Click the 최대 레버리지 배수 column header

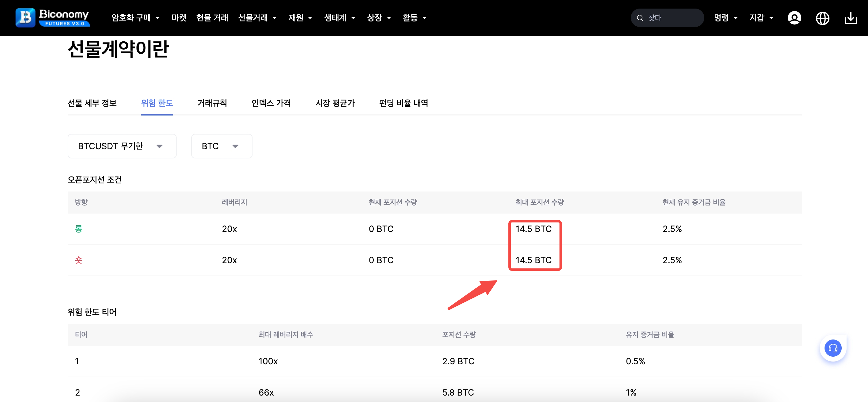coord(286,335)
